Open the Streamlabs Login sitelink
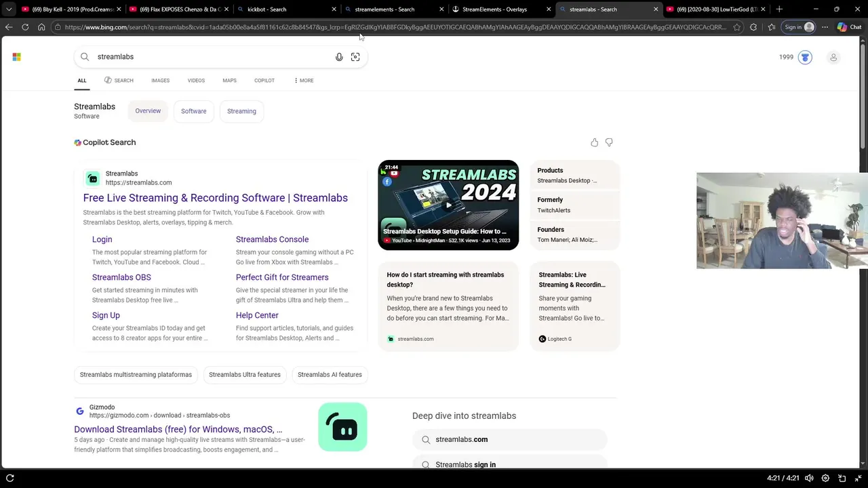Screen dimensions: 868x488 (x=102, y=239)
